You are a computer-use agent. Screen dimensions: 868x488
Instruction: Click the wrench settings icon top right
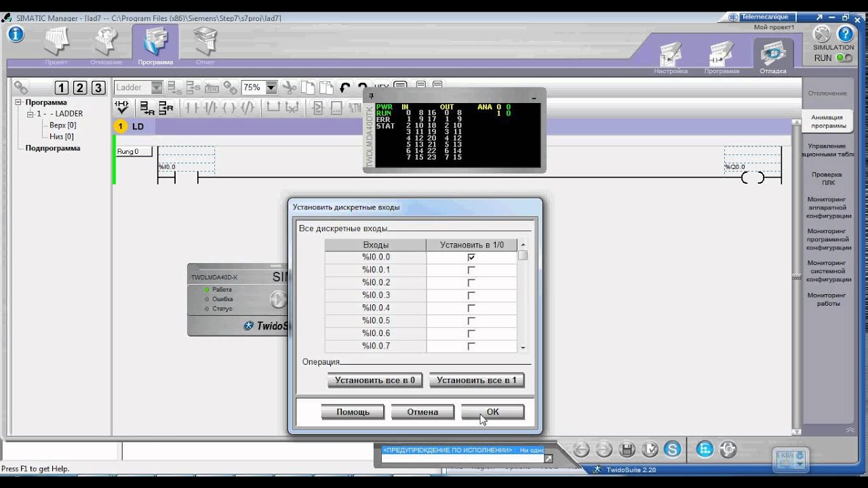821,35
